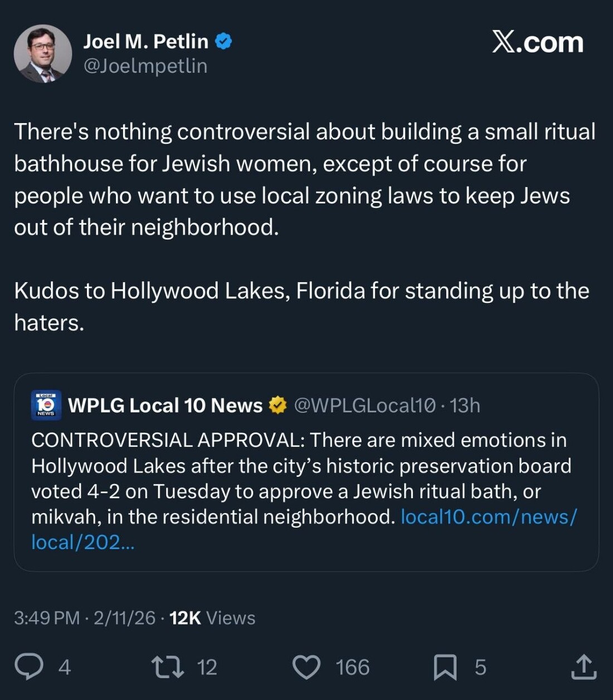
Task: Follow the local10.com/news link
Action: point(488,517)
